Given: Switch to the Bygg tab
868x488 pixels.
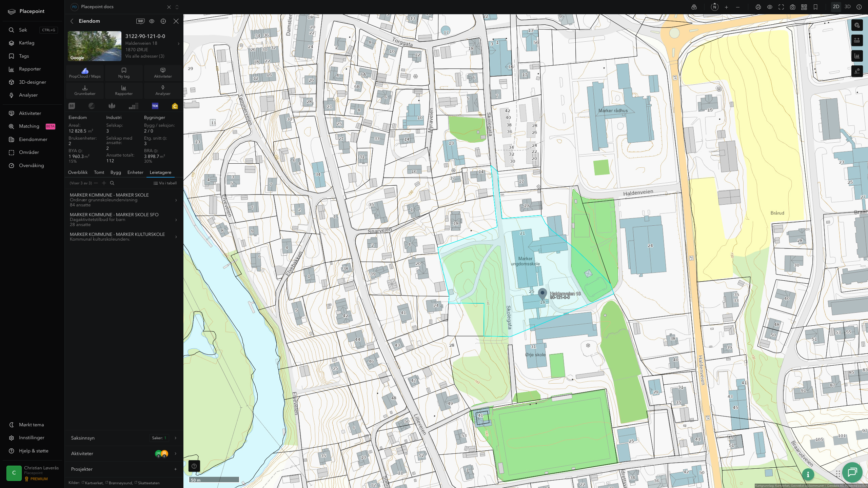Looking at the screenshot, I should click(116, 172).
